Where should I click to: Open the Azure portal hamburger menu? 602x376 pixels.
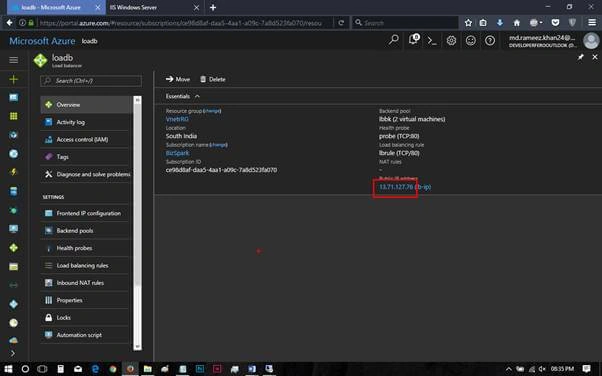coord(13,60)
